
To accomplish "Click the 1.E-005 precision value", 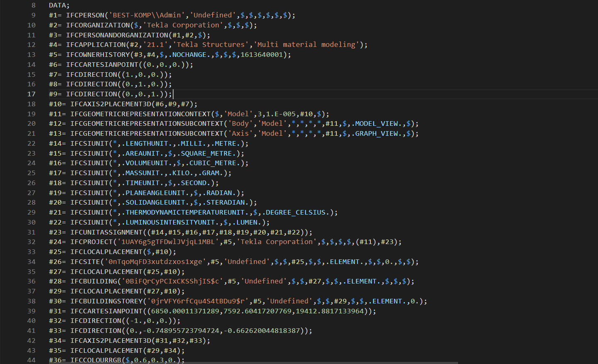I will tap(281, 114).
